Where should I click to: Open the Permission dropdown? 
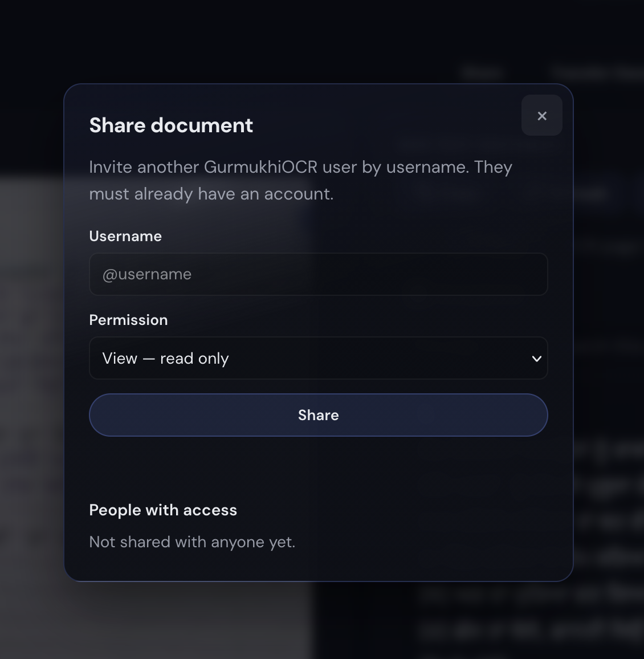click(x=318, y=358)
